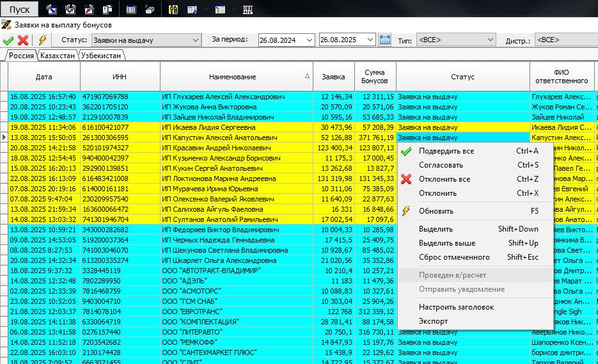Switch to the Казахстан tab

57,55
